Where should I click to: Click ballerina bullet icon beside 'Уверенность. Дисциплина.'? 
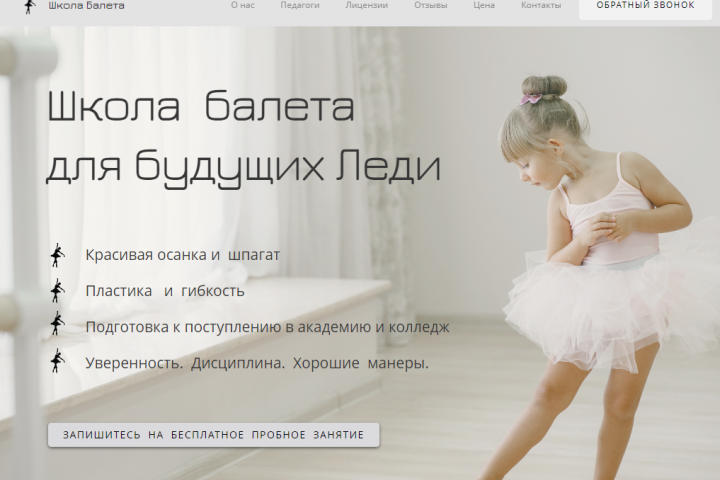click(x=57, y=361)
